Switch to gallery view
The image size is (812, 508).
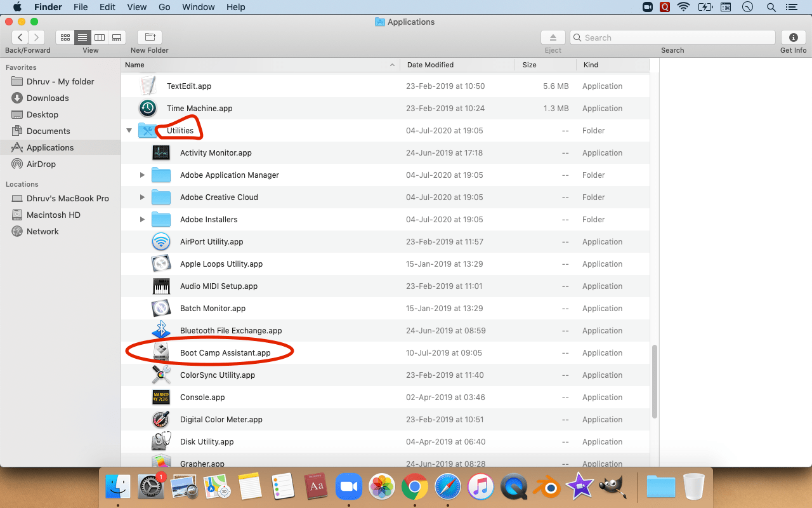pyautogui.click(x=117, y=37)
